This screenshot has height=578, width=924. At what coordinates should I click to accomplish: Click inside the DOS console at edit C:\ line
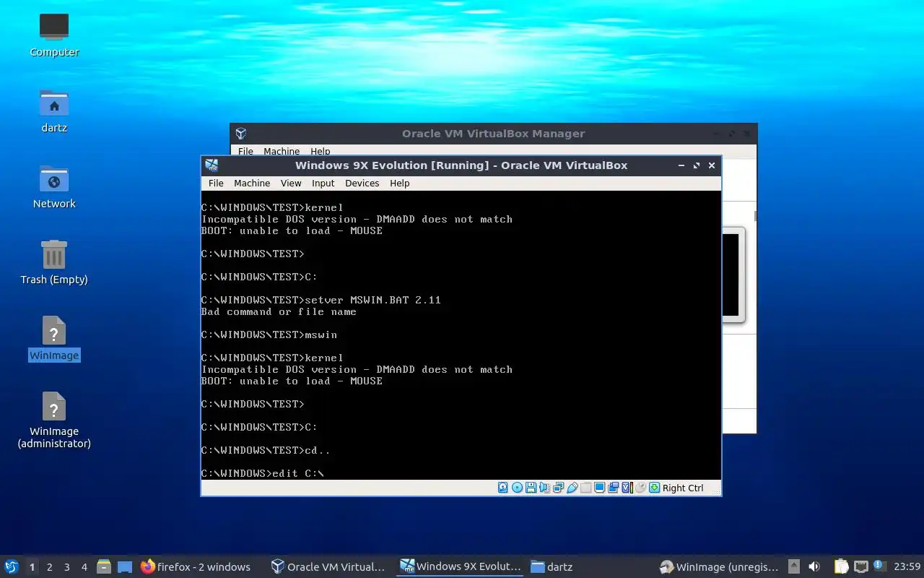(x=263, y=473)
